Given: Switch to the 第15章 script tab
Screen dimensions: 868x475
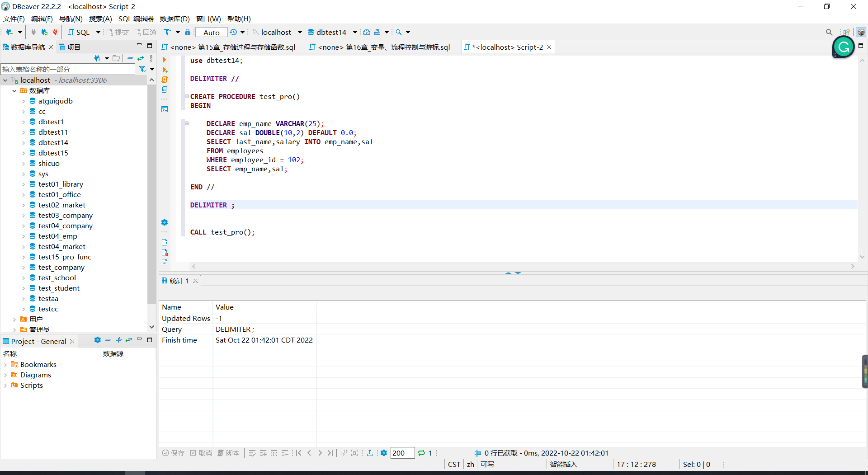Looking at the screenshot, I should point(231,47).
